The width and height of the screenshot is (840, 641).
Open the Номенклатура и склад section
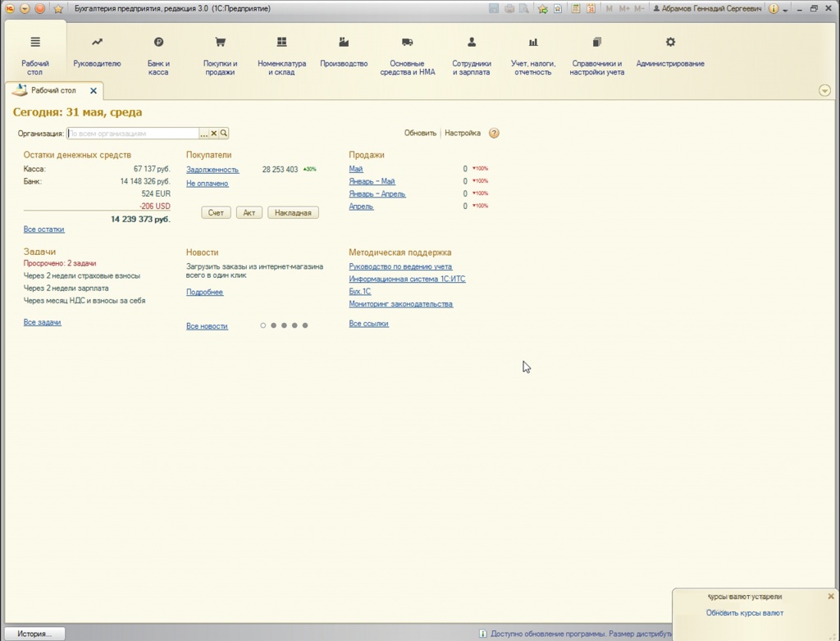click(x=282, y=56)
